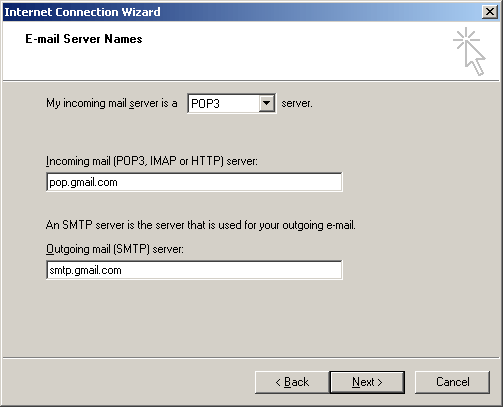Click the separator line above the buttons
Image resolution: width=503 pixels, height=407 pixels.
[251, 358]
